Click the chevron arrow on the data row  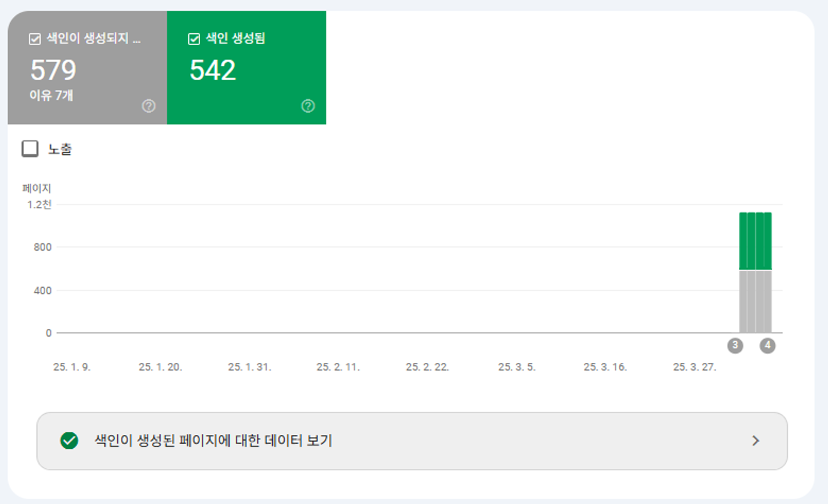coord(756,441)
